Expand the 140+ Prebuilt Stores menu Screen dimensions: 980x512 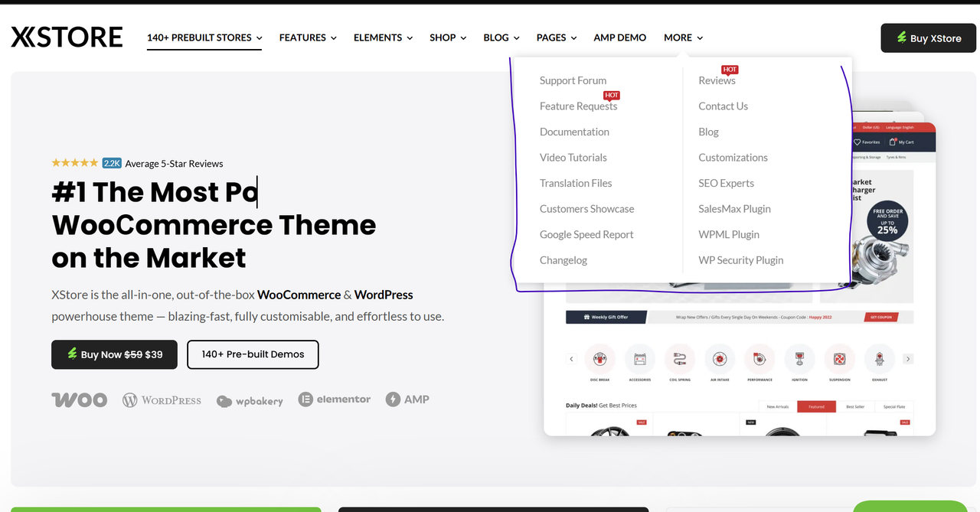click(204, 38)
